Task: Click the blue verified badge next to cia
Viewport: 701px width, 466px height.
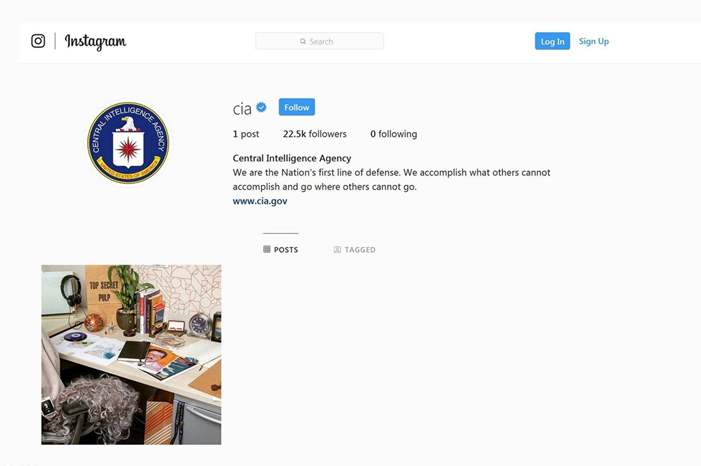Action: coord(262,107)
